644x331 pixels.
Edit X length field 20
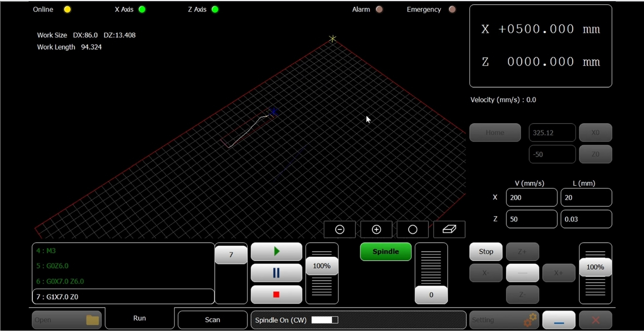pos(586,197)
